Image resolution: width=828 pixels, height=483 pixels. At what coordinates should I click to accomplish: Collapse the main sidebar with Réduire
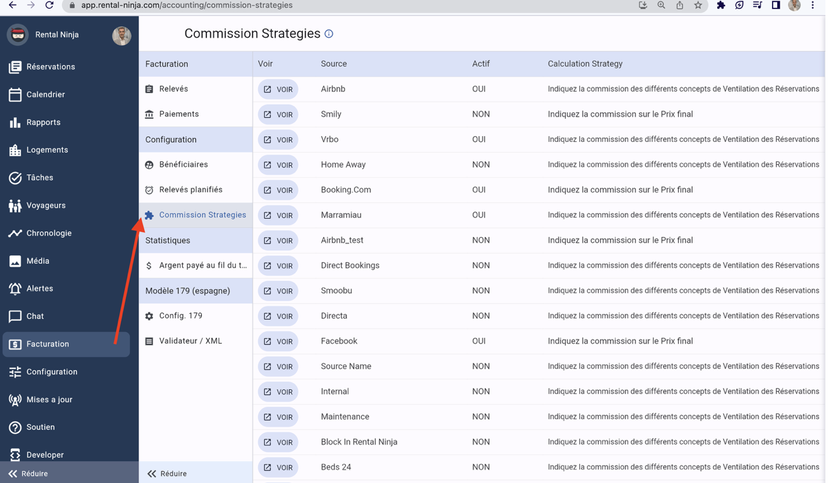(x=69, y=473)
